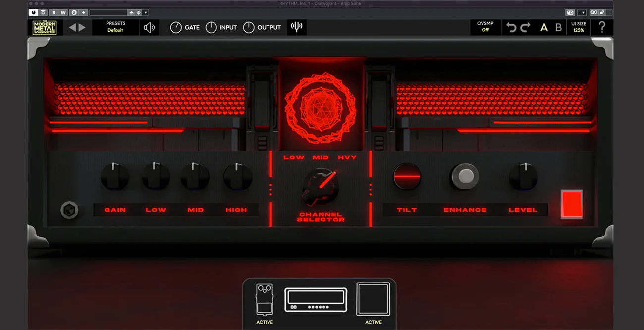The height and width of the screenshot is (330, 644).
Task: Open the Presets Default dropdown
Action: coord(115,27)
